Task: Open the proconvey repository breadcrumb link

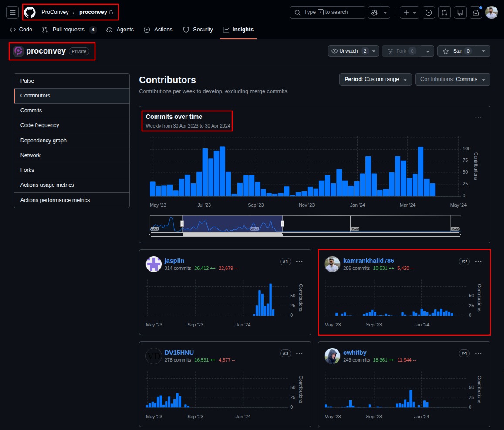Action: pos(93,12)
